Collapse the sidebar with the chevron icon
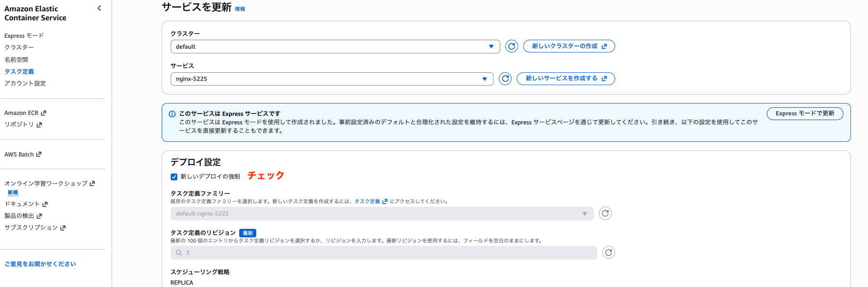The image size is (868, 287). pos(99,8)
